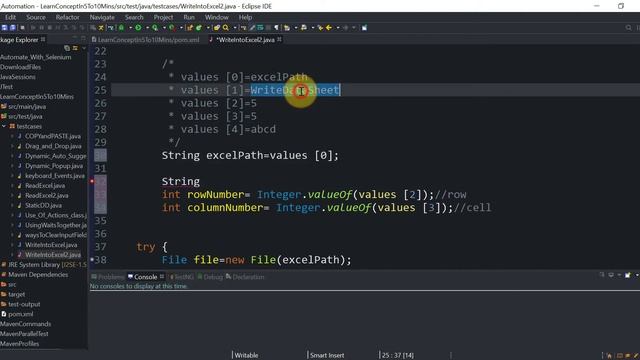This screenshot has height=360, width=640.
Task: Open the Console view dropdown arrow far right
Action: coord(637,275)
